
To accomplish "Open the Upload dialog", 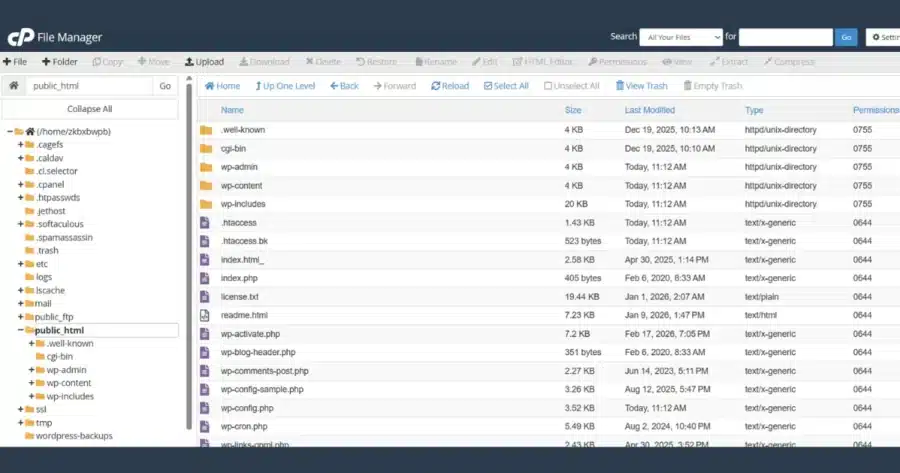I will point(204,61).
